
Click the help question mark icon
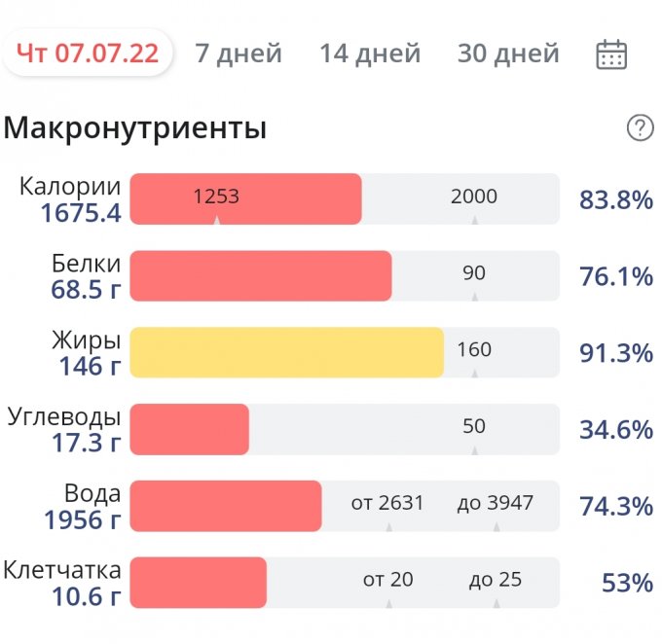640,127
